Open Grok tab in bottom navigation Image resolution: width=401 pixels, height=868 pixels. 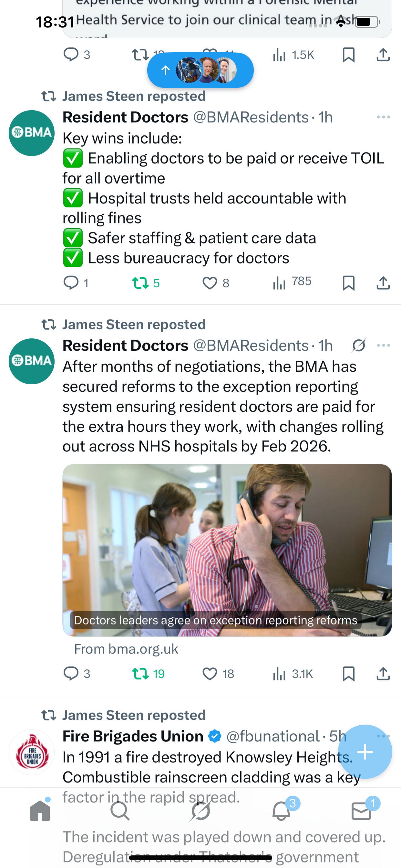tap(200, 811)
